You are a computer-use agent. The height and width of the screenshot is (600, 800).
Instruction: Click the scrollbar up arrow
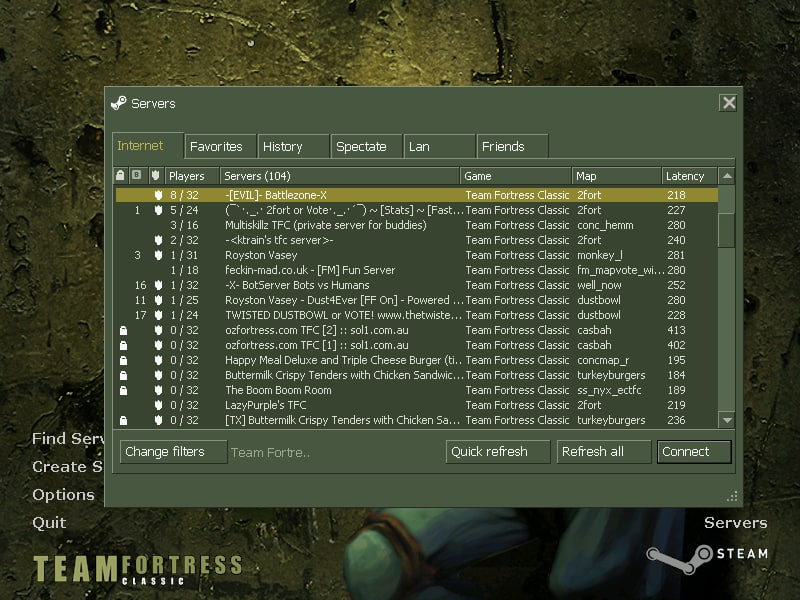[727, 176]
